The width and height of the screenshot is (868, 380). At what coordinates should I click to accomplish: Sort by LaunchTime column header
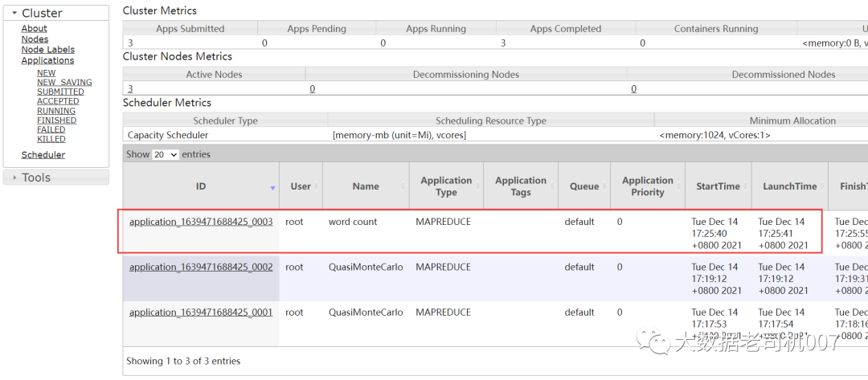click(789, 186)
